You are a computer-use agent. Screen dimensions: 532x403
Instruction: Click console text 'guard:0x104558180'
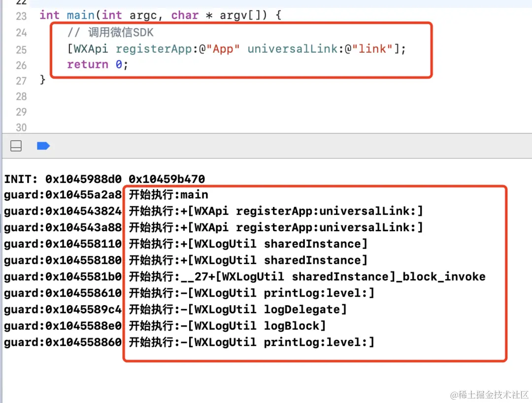tap(63, 260)
